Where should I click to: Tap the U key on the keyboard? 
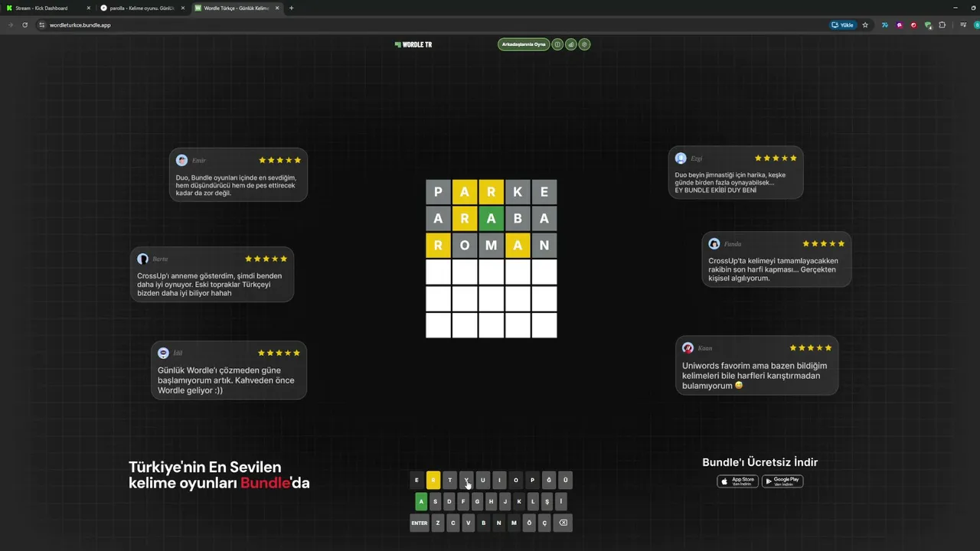483,481
